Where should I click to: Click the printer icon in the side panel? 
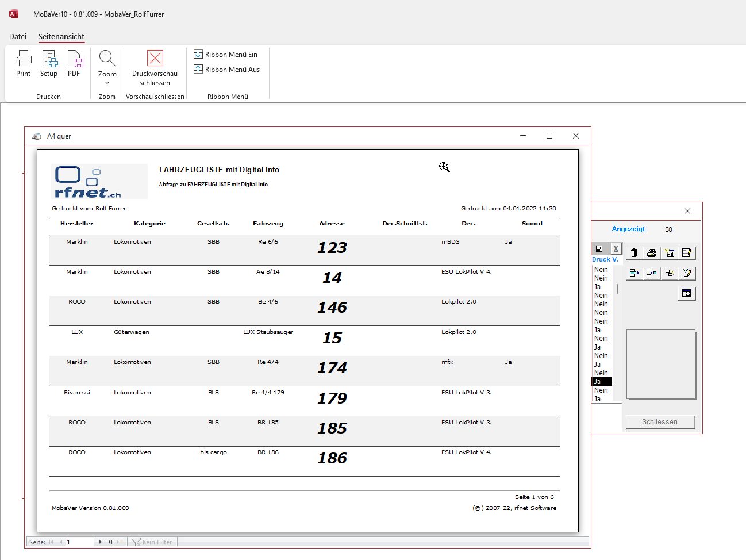coord(652,253)
